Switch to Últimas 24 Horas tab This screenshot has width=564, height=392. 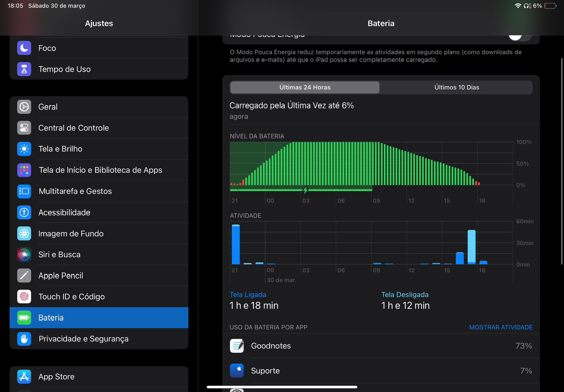coord(305,87)
